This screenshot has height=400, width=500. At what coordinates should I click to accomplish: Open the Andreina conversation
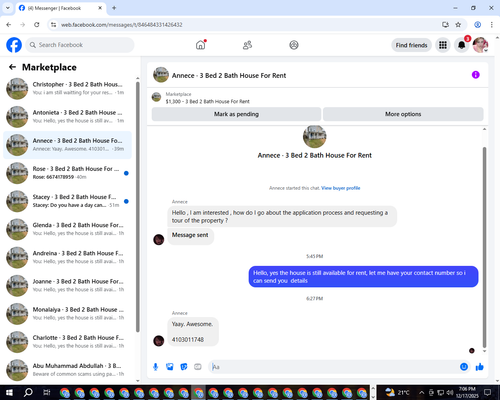[x=68, y=257]
